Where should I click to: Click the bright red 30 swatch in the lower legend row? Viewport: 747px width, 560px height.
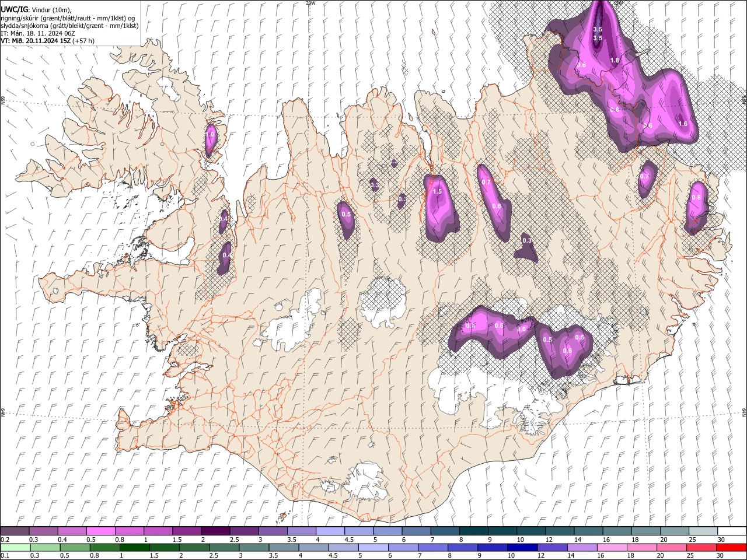click(731, 547)
